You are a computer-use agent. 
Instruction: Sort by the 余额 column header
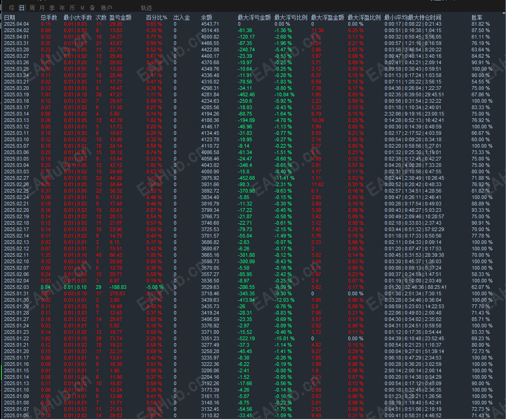[207, 17]
